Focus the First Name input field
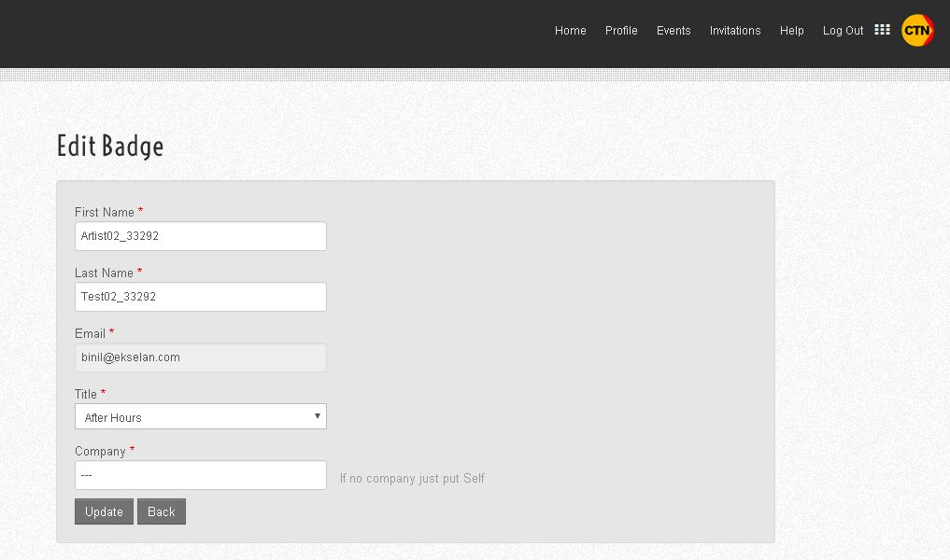 201,236
